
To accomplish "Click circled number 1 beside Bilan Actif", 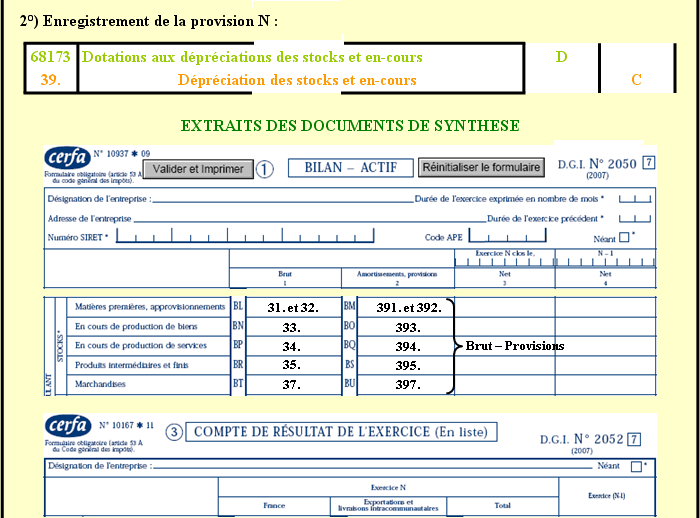I will 265,169.
